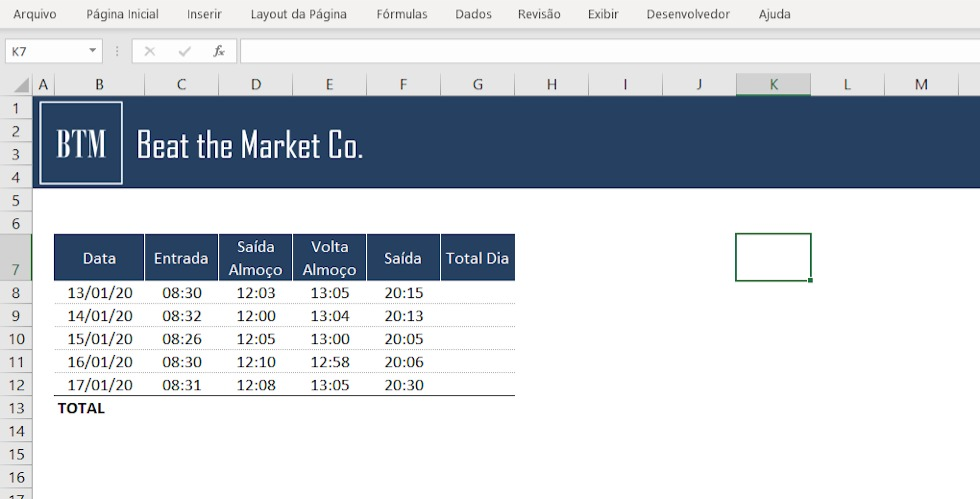The width and height of the screenshot is (980, 499).
Task: Select column C header
Action: click(x=181, y=84)
